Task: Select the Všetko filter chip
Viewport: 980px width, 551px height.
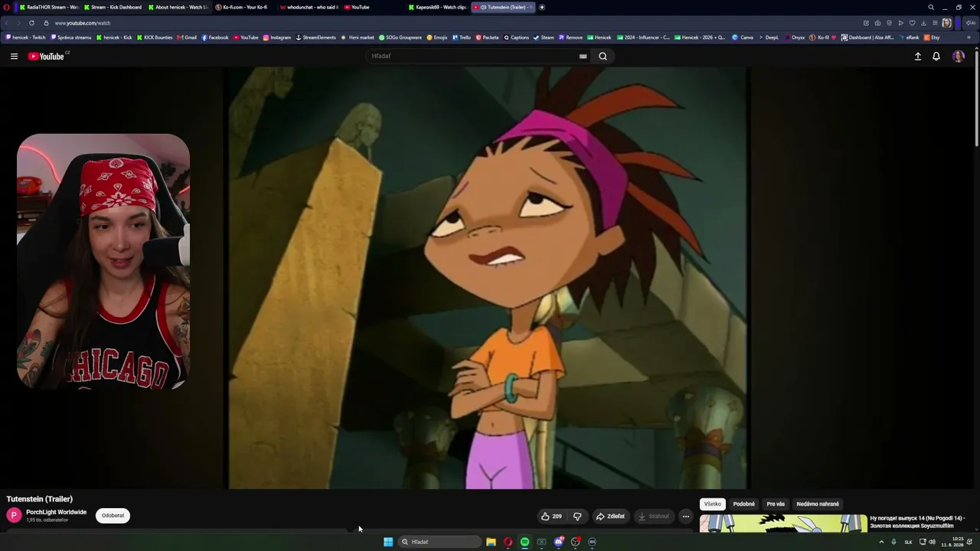Action: (x=713, y=504)
